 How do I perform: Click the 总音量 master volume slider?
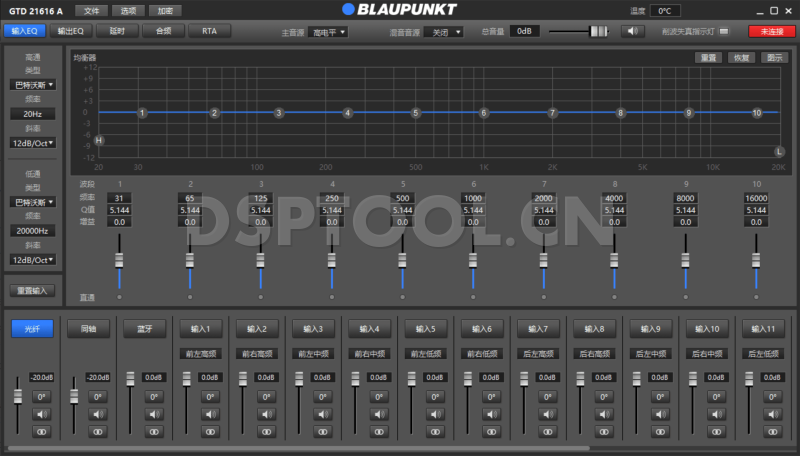point(579,32)
